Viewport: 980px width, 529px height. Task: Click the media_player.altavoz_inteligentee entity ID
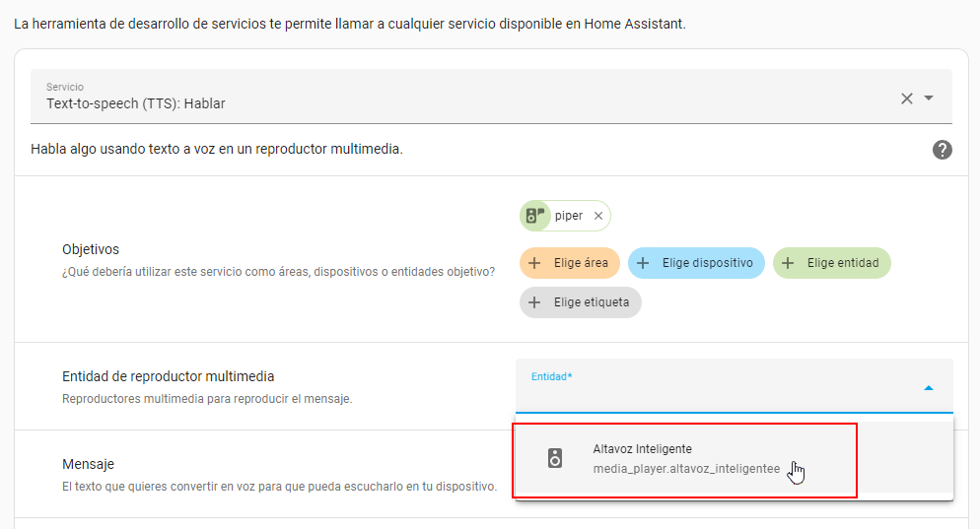point(686,468)
